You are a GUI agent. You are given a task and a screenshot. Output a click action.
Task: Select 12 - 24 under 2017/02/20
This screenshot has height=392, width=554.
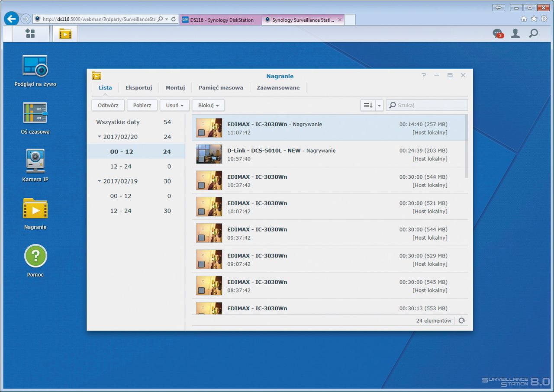135,166
